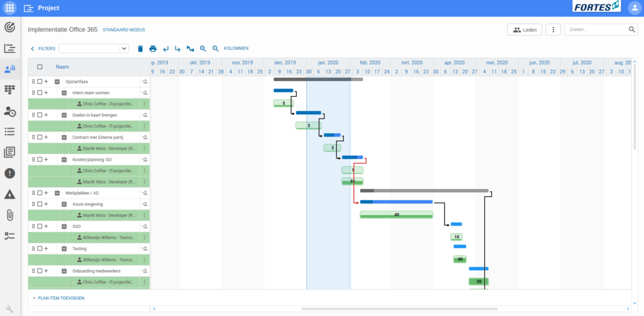644x316 pixels.
Task: Add resource to Azure omgeving row
Action: (145, 204)
